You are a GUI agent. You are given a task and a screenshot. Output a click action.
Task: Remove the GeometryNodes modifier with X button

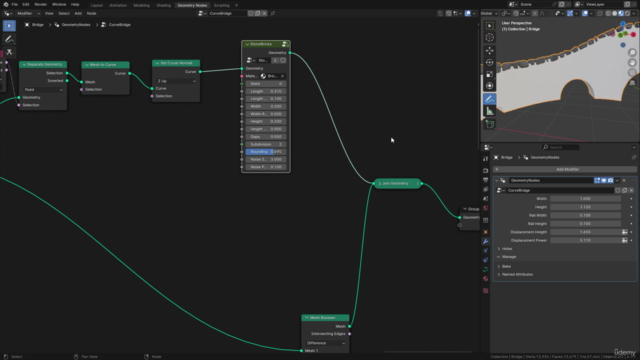click(624, 180)
